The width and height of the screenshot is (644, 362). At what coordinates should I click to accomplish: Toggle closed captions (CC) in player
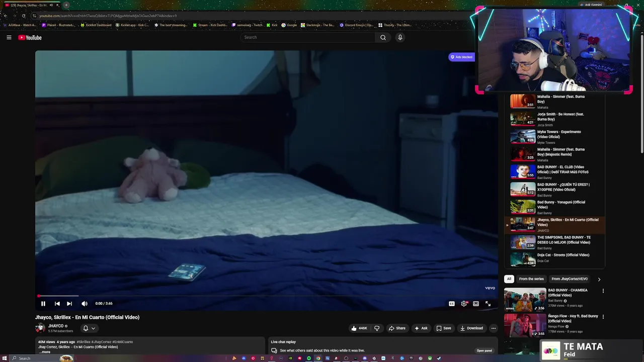click(x=452, y=304)
